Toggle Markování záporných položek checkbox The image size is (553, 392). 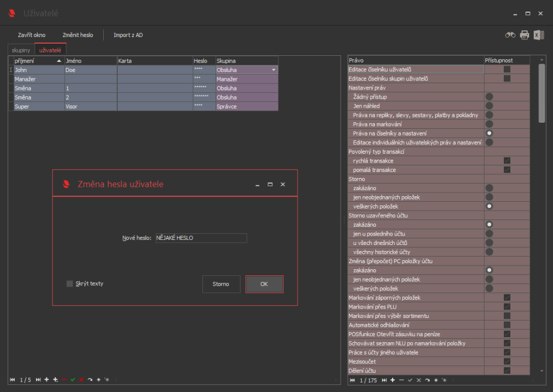pyautogui.click(x=507, y=297)
